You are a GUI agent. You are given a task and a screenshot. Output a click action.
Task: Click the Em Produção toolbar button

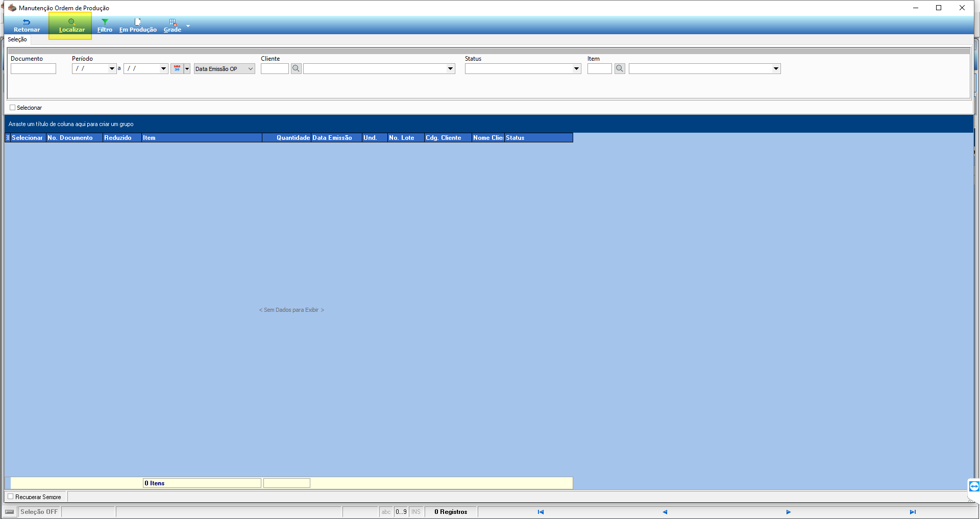pyautogui.click(x=138, y=26)
